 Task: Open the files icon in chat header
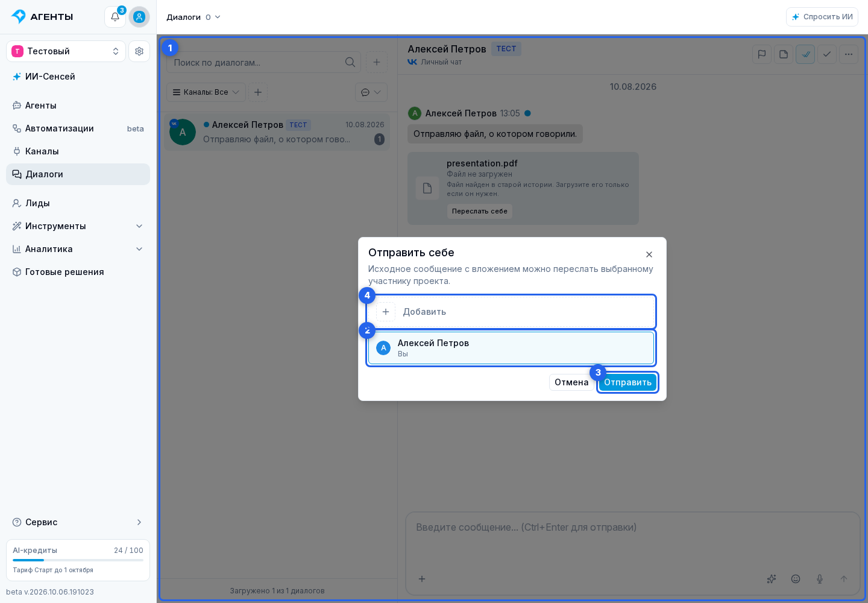click(x=784, y=54)
